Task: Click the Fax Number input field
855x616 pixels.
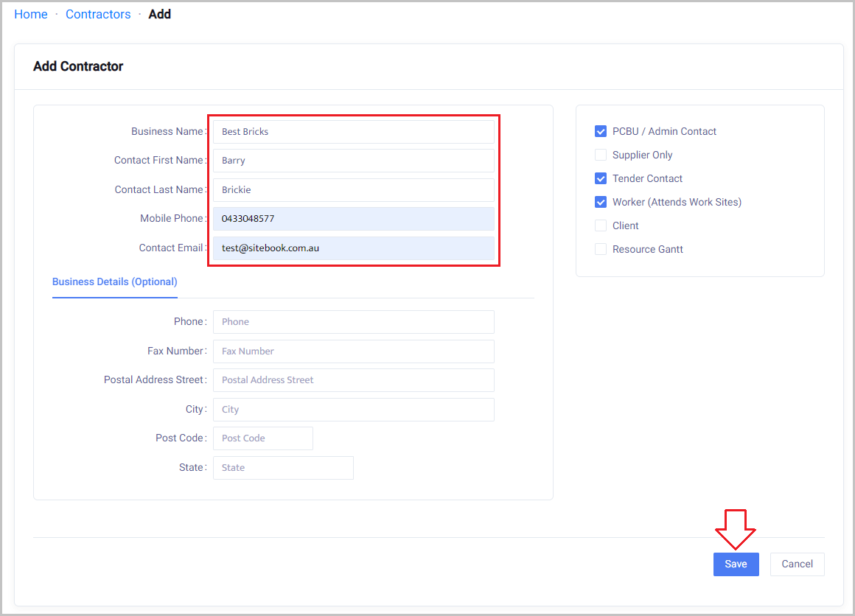Action: point(353,351)
